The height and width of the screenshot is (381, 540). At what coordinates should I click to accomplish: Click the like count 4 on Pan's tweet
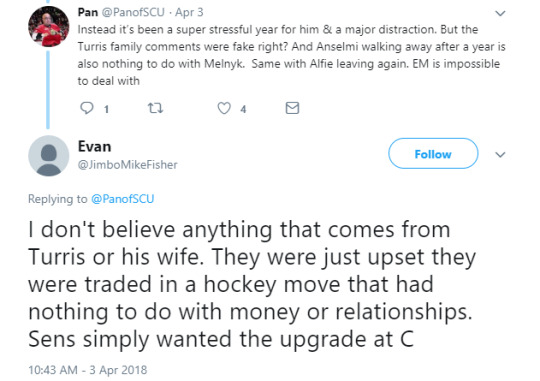tap(243, 110)
